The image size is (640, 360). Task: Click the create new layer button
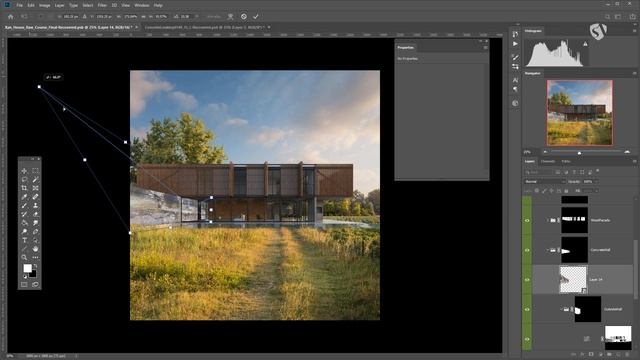click(618, 354)
